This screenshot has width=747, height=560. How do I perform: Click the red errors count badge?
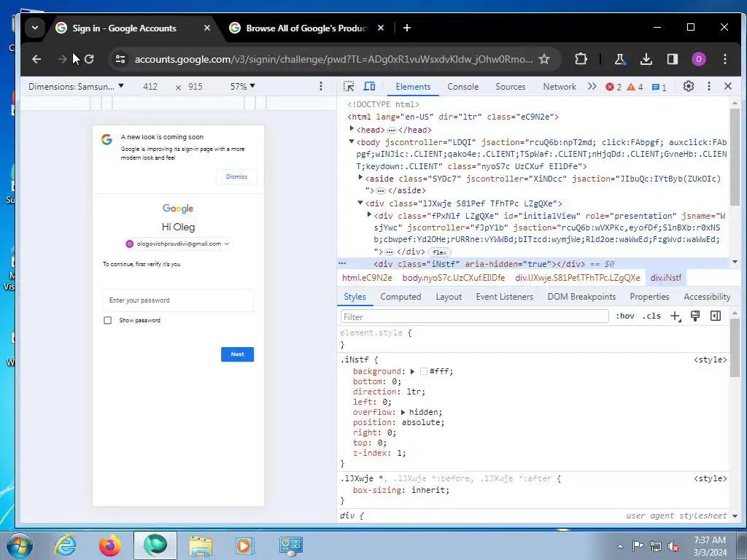613,87
